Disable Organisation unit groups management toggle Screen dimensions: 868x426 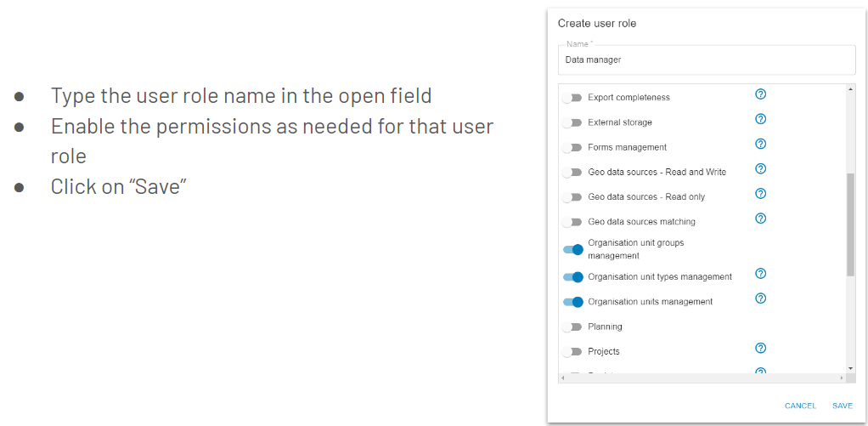pos(573,249)
